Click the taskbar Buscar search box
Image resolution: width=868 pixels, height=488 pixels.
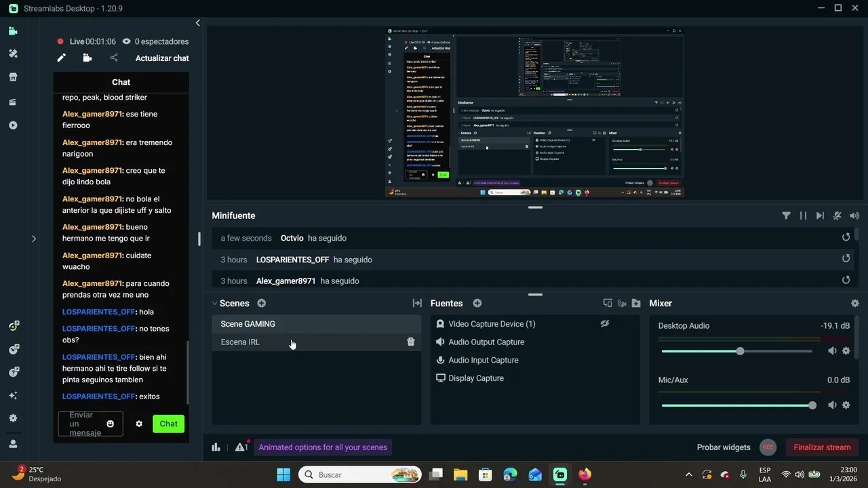point(361,474)
